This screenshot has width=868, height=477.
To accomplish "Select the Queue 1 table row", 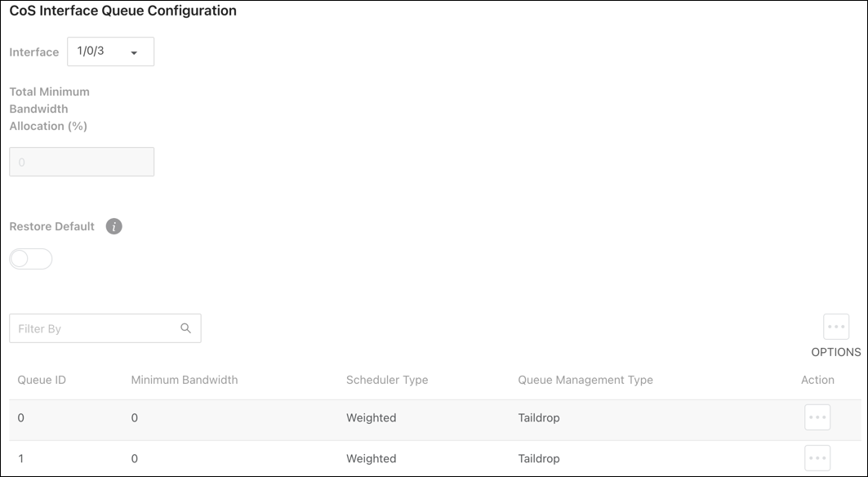I will (x=435, y=459).
